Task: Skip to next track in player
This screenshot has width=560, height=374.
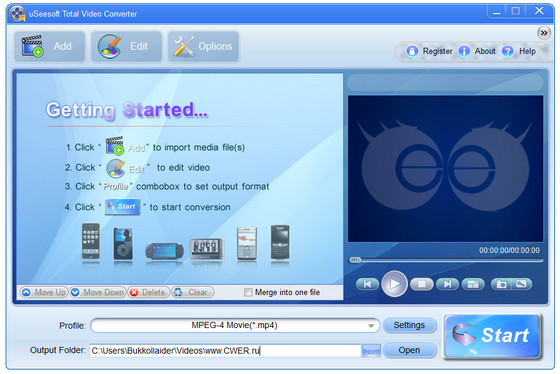Action: 447,284
